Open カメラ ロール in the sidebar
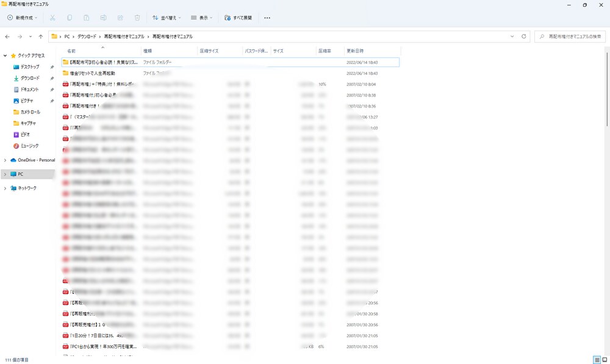 [30, 112]
